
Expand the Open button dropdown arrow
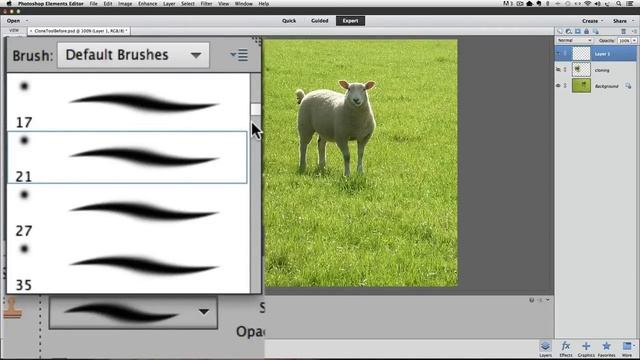coord(27,20)
